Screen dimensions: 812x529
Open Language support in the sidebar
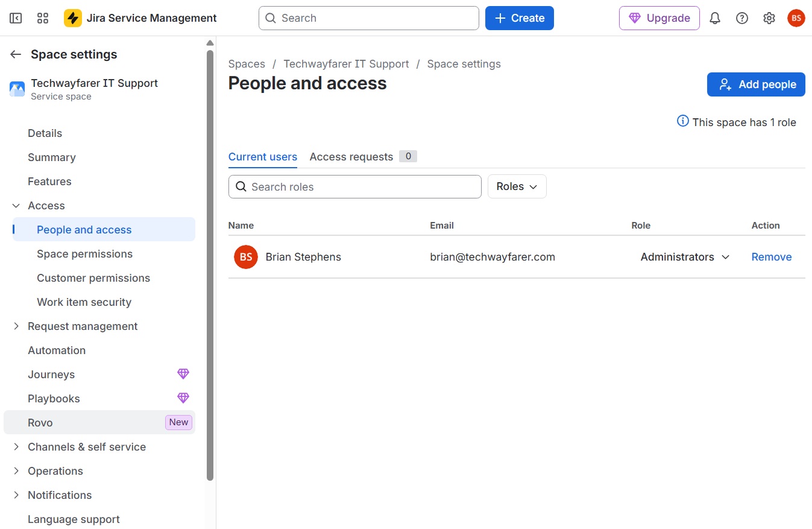tap(74, 519)
